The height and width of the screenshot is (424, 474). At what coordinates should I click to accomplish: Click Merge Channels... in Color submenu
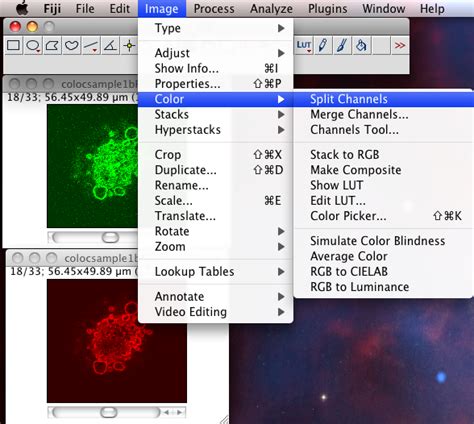click(383, 114)
